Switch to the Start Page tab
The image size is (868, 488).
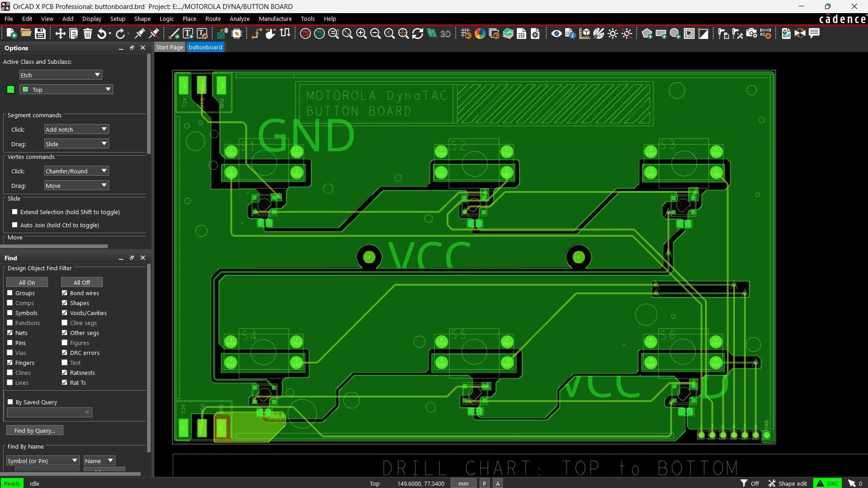pyautogui.click(x=170, y=47)
